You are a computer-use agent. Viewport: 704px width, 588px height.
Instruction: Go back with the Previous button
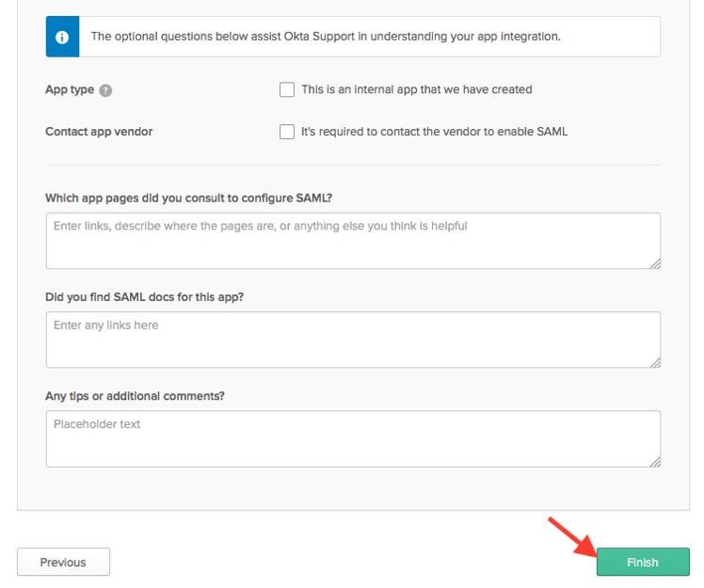[x=63, y=562]
